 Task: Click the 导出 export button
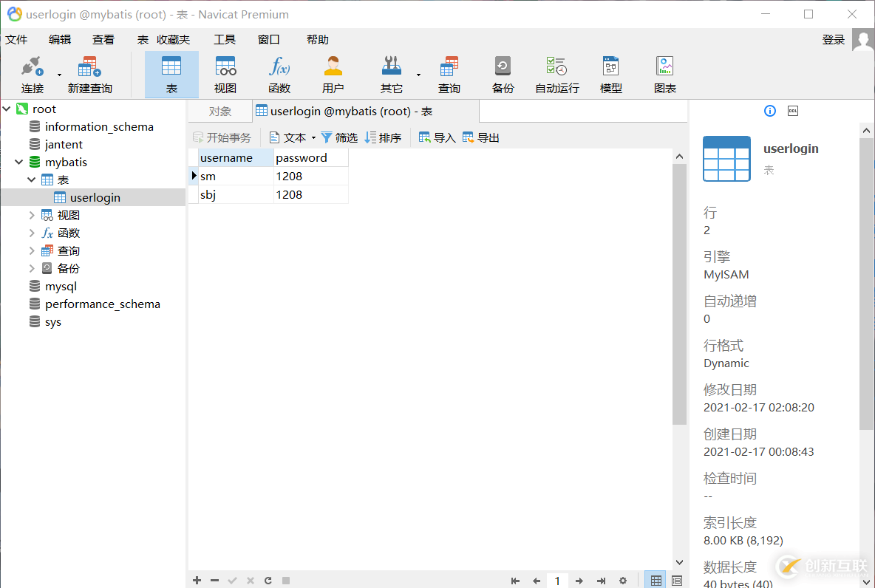pyautogui.click(x=481, y=138)
